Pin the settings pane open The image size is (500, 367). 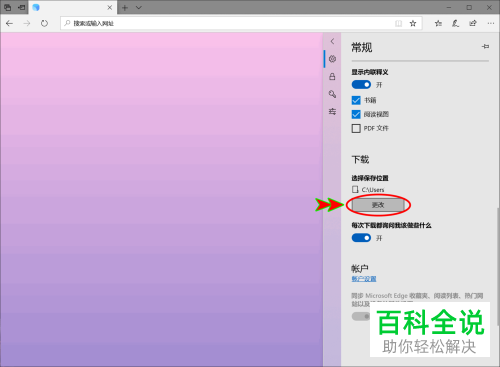coord(485,47)
